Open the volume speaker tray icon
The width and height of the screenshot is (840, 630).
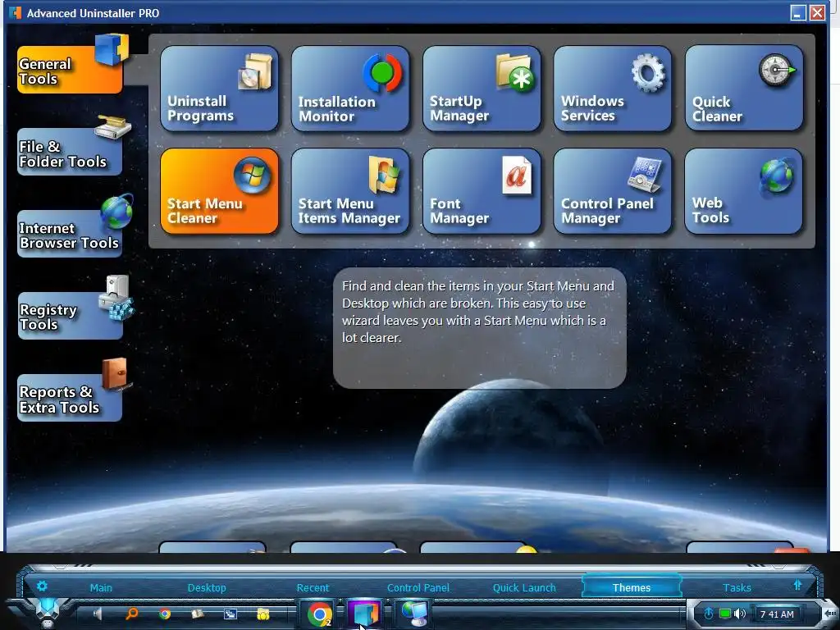tap(740, 614)
